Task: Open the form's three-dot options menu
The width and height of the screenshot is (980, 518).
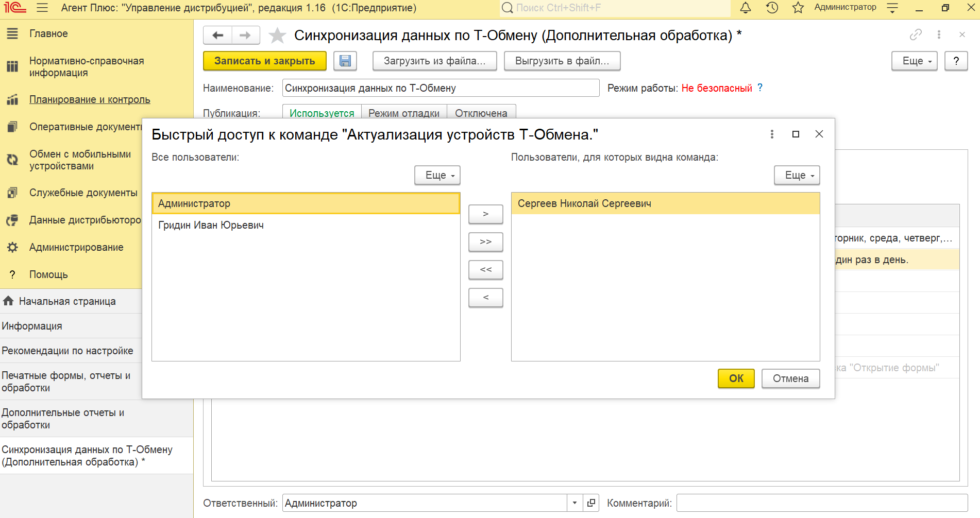Action: tap(939, 34)
